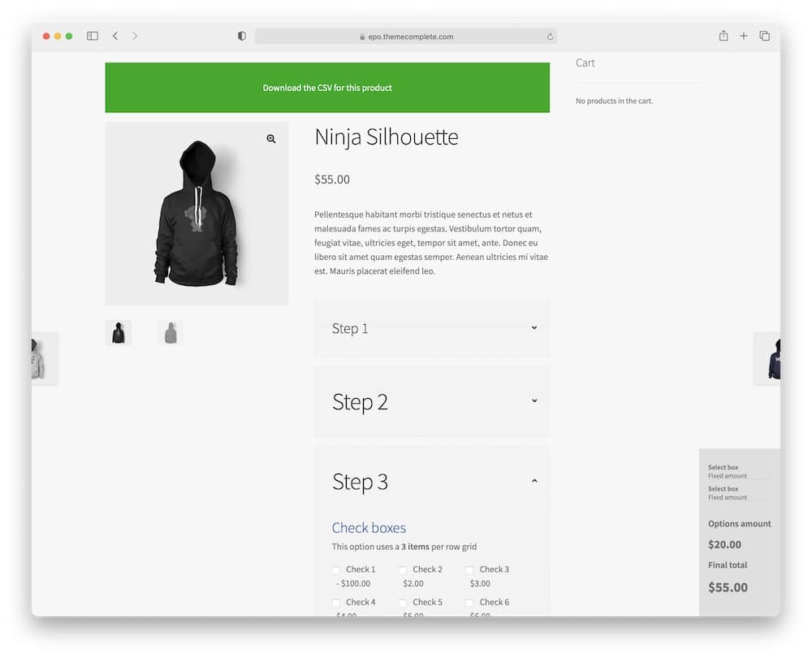Open the main Ninja Silhouette product image

coord(197,214)
